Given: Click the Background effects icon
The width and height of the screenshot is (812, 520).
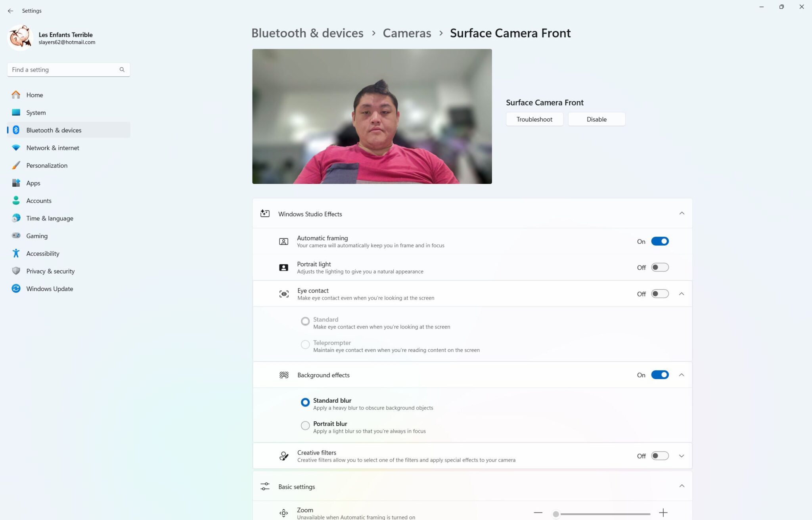Looking at the screenshot, I should click(284, 375).
